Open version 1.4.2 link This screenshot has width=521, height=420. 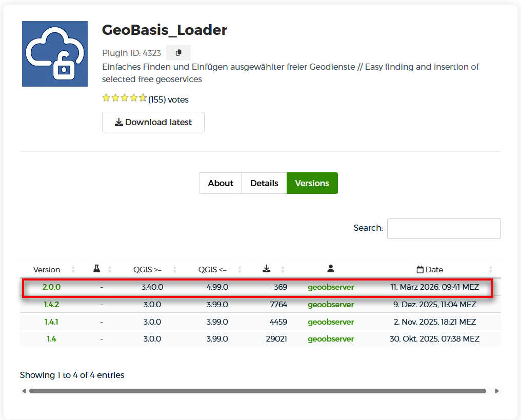51,305
